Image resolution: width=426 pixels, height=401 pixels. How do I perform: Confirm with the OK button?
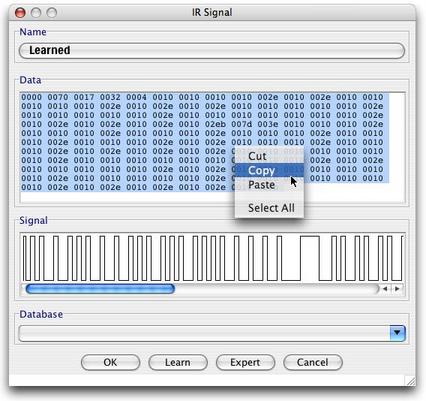[110, 362]
